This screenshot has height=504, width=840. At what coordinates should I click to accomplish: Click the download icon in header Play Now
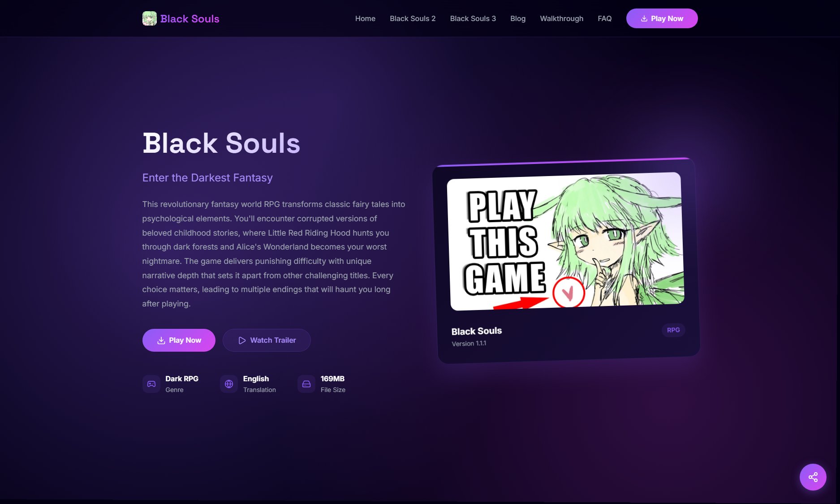644,18
